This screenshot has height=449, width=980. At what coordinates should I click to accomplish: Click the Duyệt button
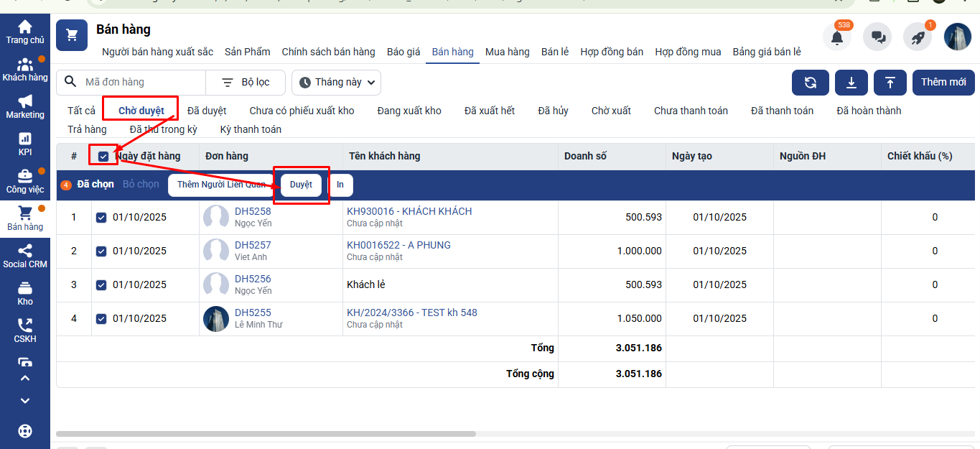(x=301, y=185)
